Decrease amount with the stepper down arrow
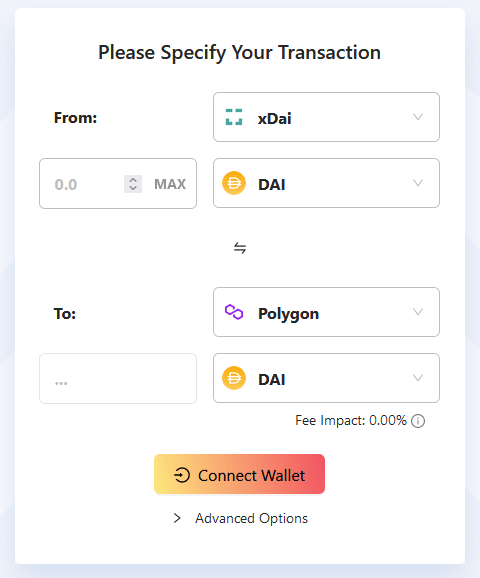This screenshot has width=480, height=578. pos(133,188)
